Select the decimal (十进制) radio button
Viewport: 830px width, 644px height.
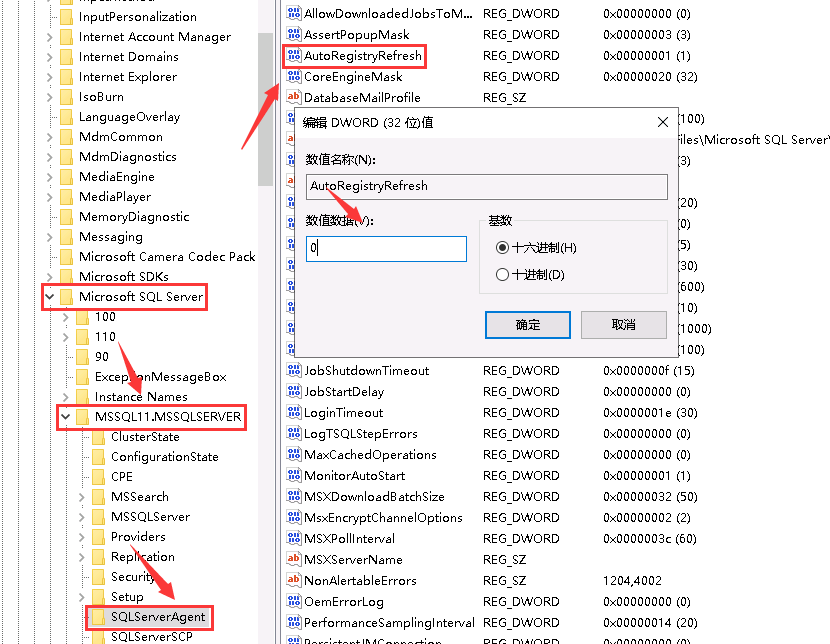point(502,275)
